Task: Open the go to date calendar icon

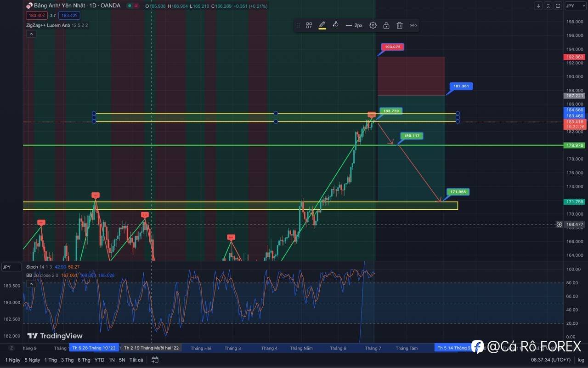Action: [155, 360]
